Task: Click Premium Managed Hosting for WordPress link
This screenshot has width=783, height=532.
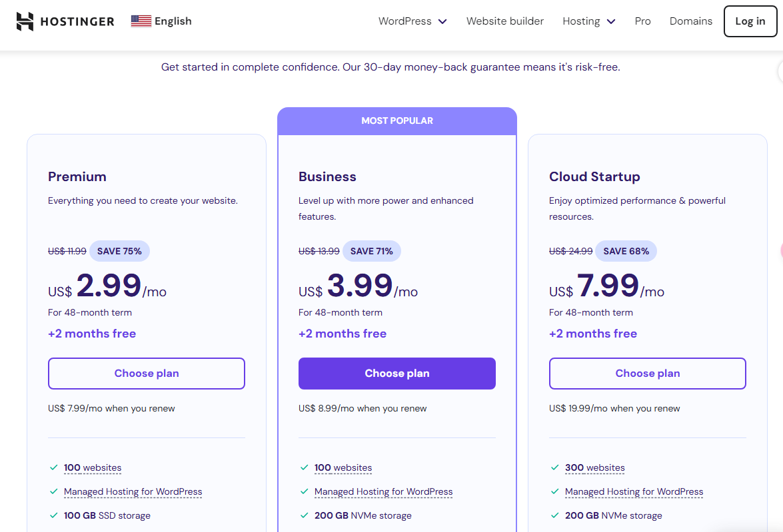Action: coord(133,491)
